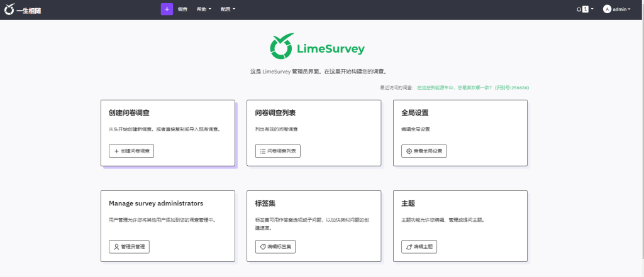
Task: Click the 一生相随 logo in navbar
Action: pyautogui.click(x=23, y=9)
